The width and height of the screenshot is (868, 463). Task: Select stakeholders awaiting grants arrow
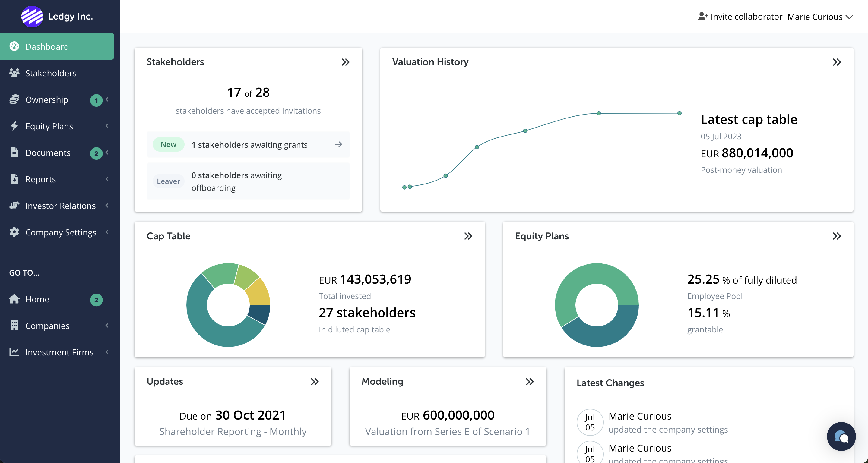pos(339,144)
